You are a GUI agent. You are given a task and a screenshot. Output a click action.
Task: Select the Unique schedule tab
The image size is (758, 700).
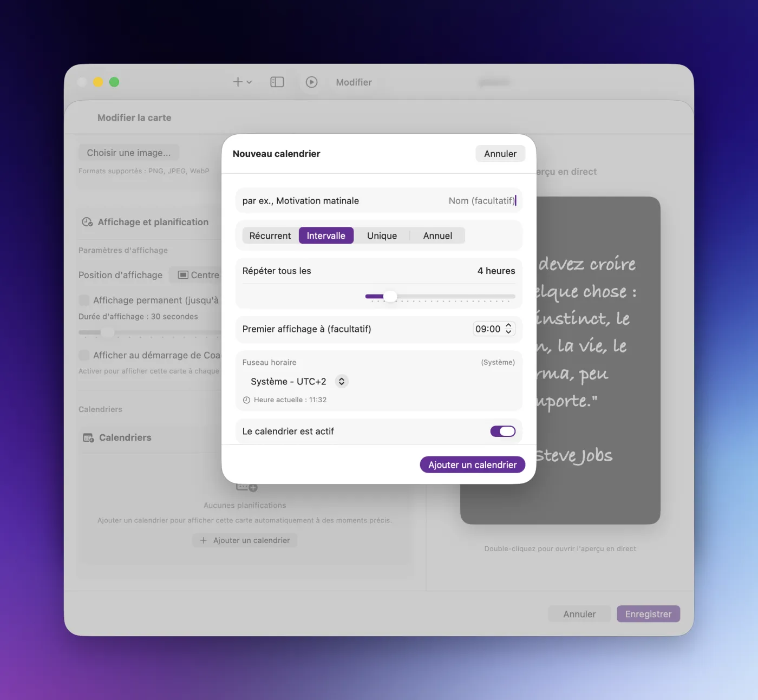coord(382,236)
